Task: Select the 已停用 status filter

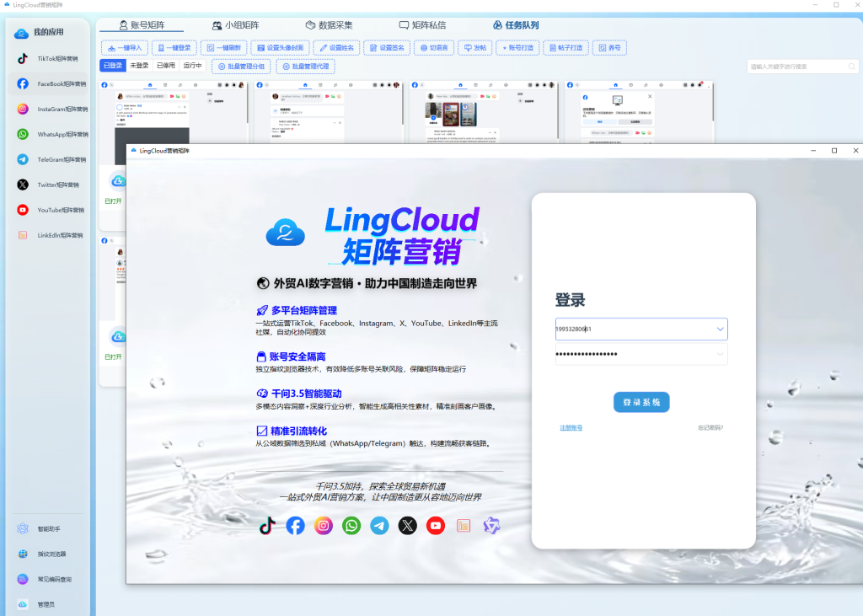Action: click(x=166, y=66)
